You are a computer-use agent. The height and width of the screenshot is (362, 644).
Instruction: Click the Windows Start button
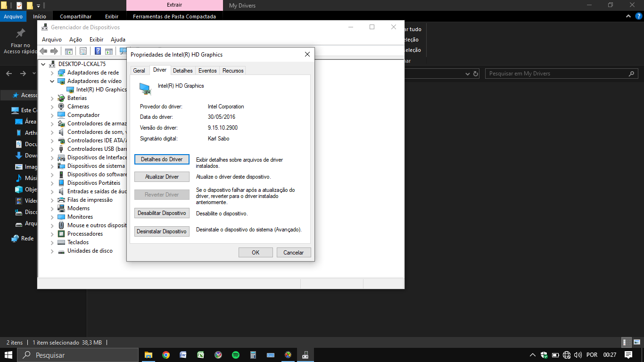pos(8,355)
